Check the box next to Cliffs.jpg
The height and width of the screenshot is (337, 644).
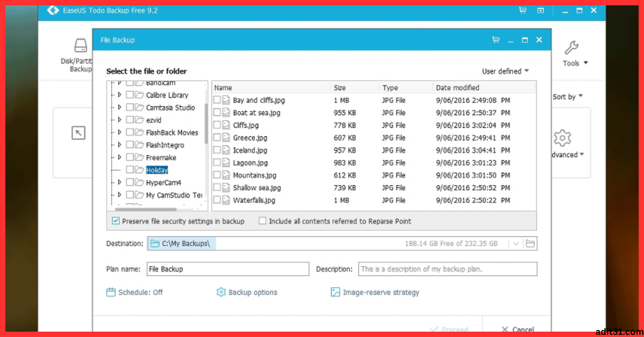[217, 125]
